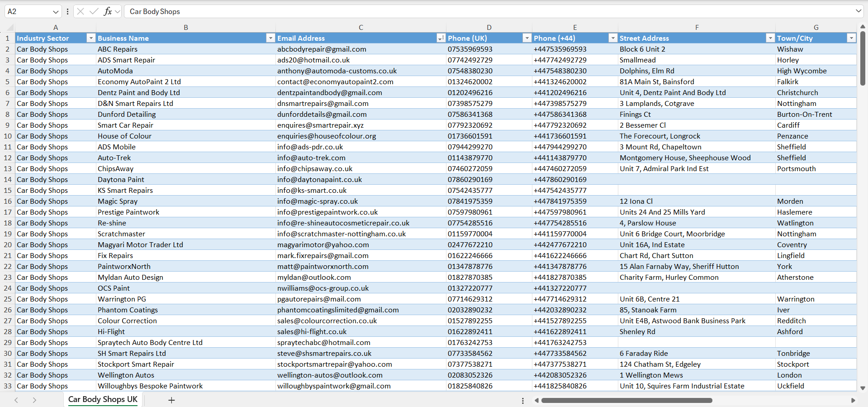Screen dimensions: 868x407
Task: Select cell Charity Farm, Hurley Common
Action: tap(697, 277)
